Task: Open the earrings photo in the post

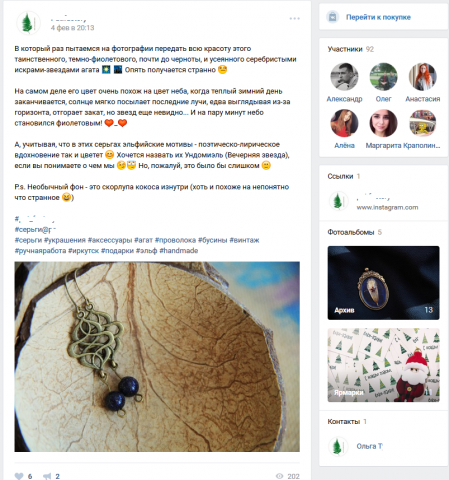Action: pos(157,357)
